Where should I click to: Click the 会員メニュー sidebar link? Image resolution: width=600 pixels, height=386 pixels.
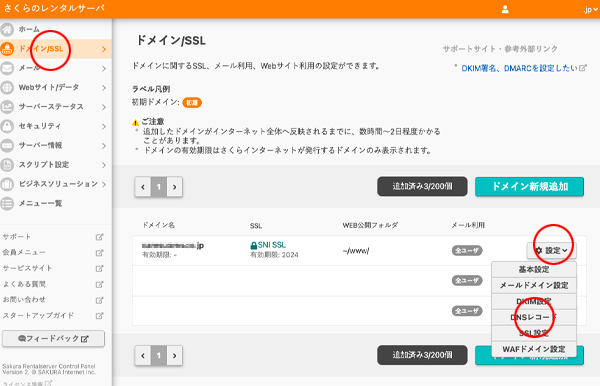24,252
